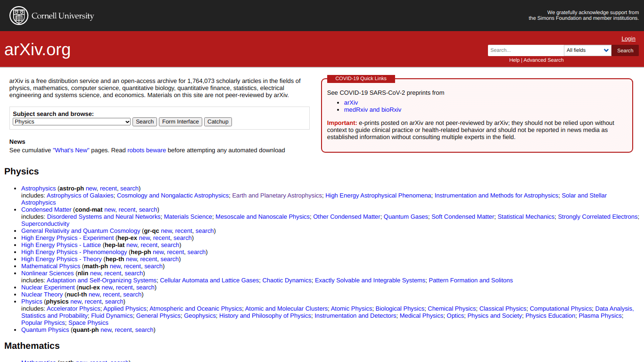Open Cellular Automata and Lattice Gases
Image resolution: width=644 pixels, height=362 pixels.
tap(209, 280)
